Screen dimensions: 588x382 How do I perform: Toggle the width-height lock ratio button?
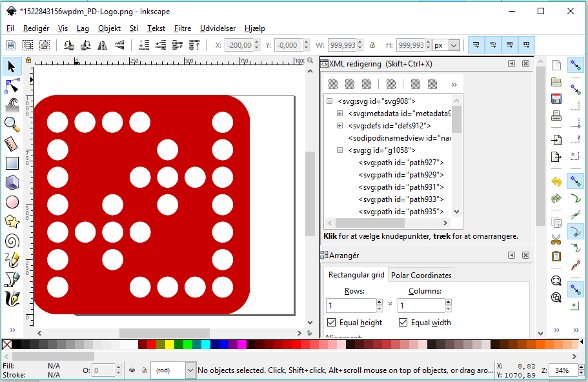tap(372, 45)
